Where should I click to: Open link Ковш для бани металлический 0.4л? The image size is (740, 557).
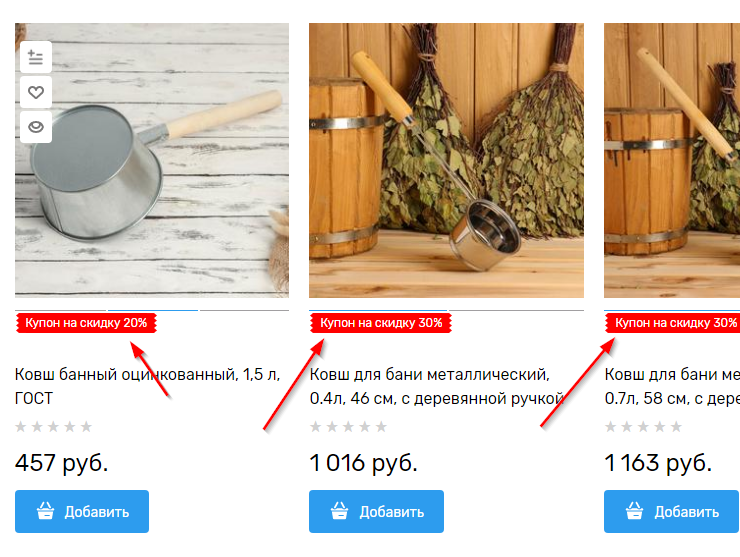click(437, 386)
